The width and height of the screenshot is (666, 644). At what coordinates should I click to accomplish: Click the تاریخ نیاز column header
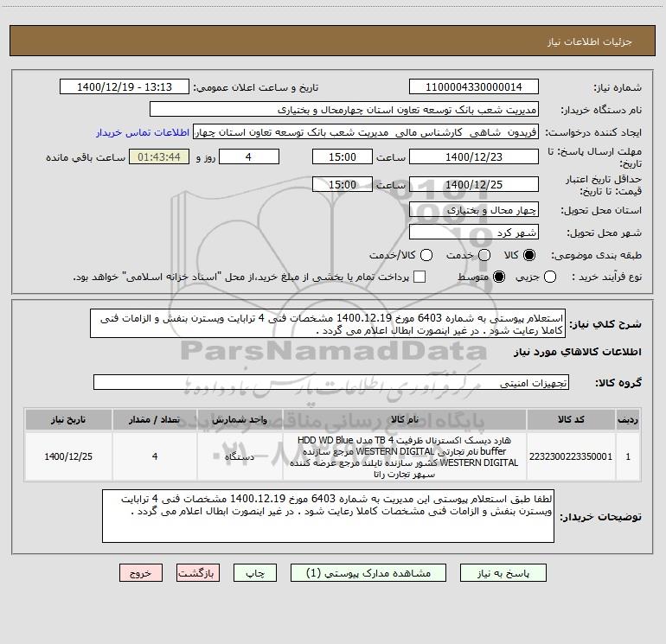pyautogui.click(x=68, y=420)
